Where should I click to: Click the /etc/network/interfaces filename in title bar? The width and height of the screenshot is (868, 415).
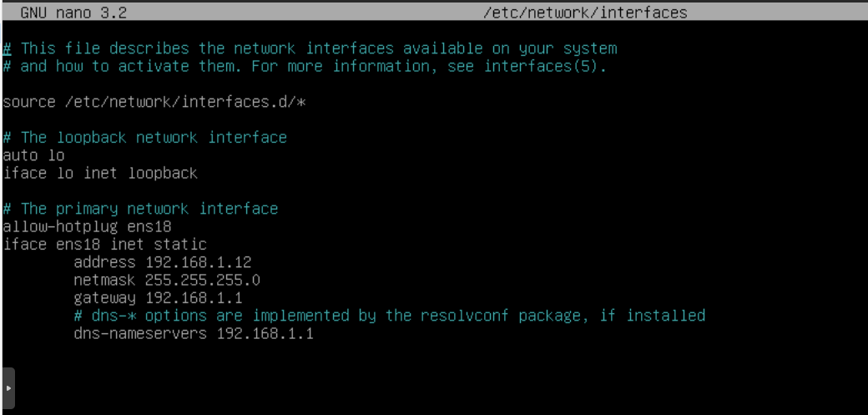click(x=585, y=13)
